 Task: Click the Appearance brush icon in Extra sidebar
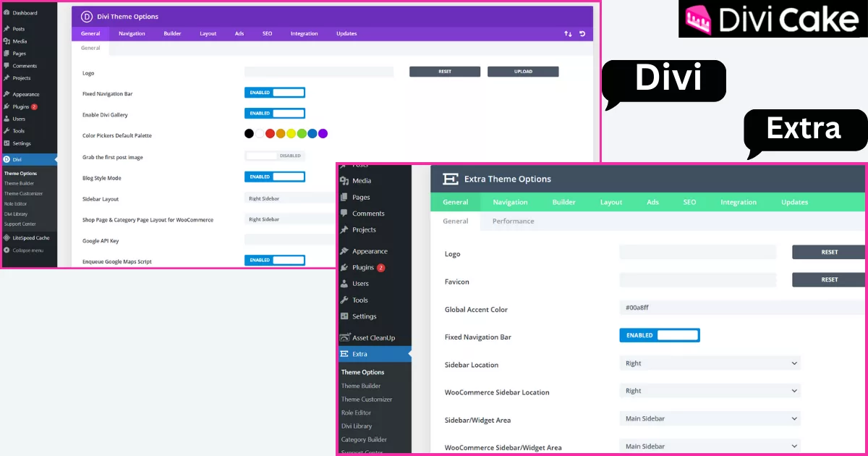pos(344,251)
